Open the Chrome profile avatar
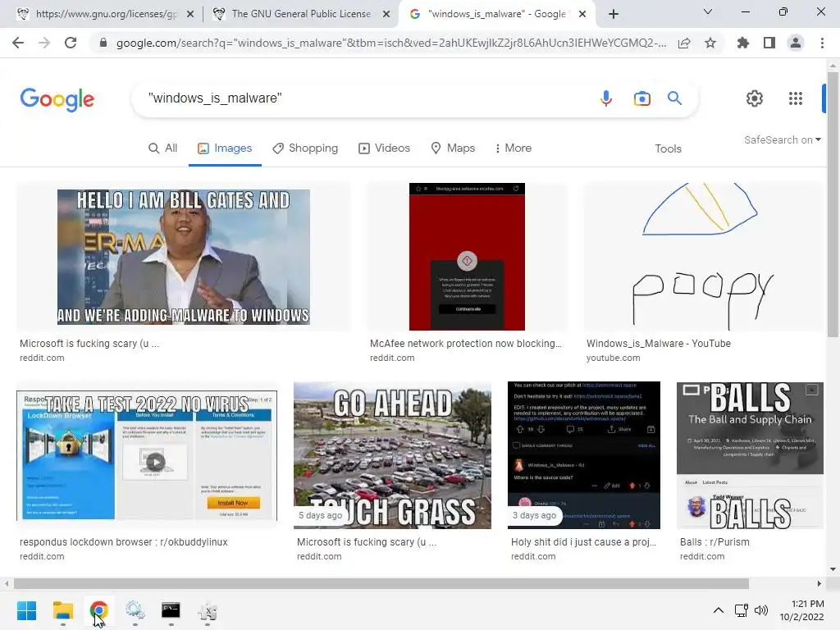The image size is (840, 630). 796,43
